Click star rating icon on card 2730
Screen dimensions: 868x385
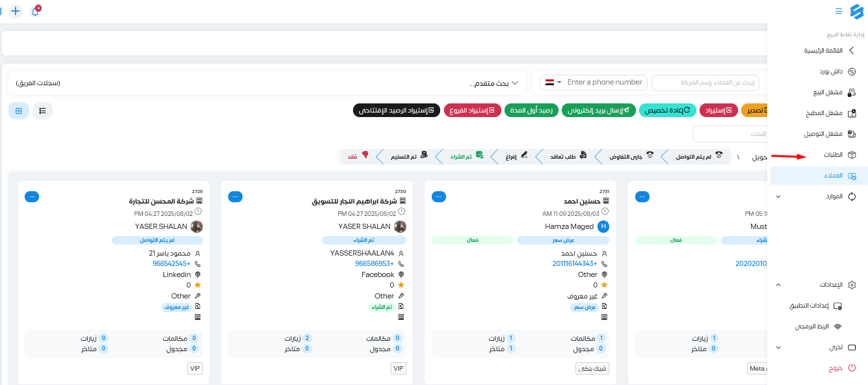401,285
